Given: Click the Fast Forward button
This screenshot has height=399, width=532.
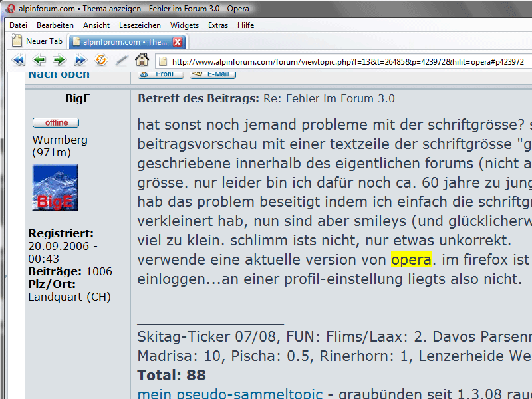Looking at the screenshot, I should coord(80,61).
